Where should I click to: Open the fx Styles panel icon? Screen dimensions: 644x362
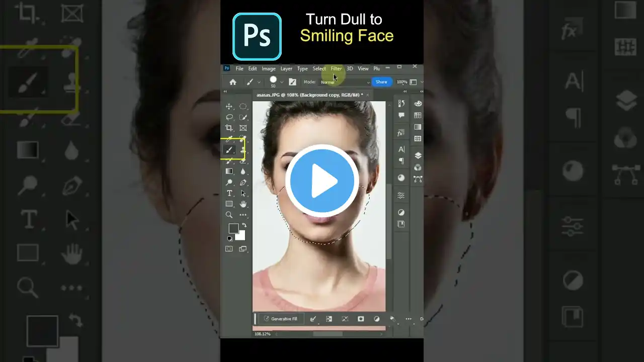pos(401,133)
